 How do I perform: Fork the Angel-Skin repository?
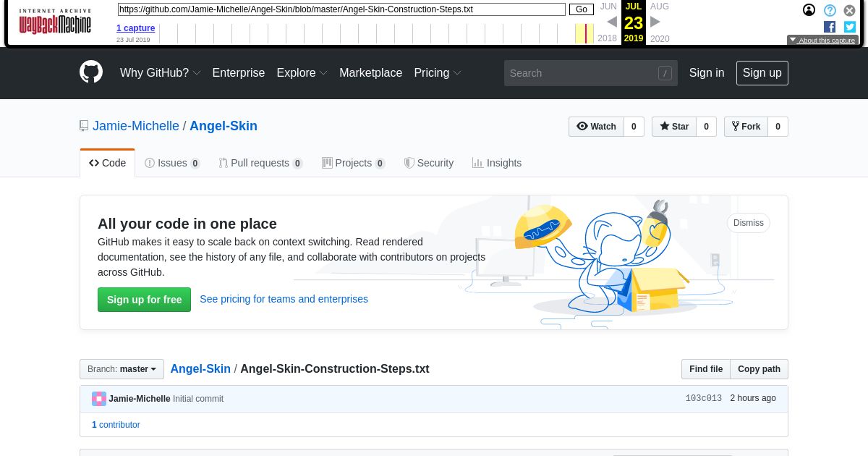(746, 127)
